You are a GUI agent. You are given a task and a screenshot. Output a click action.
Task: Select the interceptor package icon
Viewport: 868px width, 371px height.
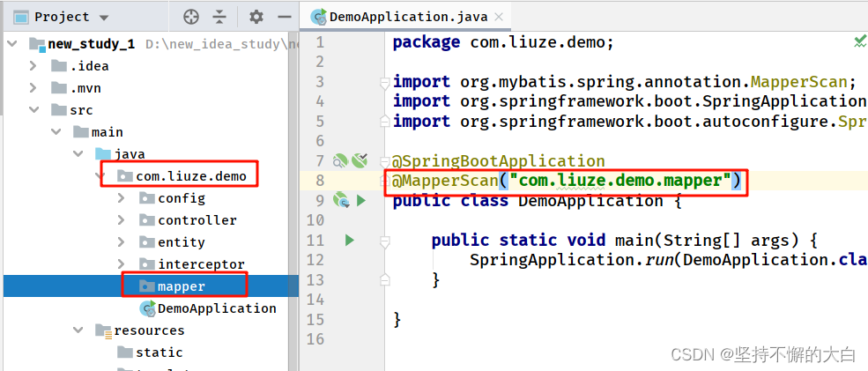point(146,264)
